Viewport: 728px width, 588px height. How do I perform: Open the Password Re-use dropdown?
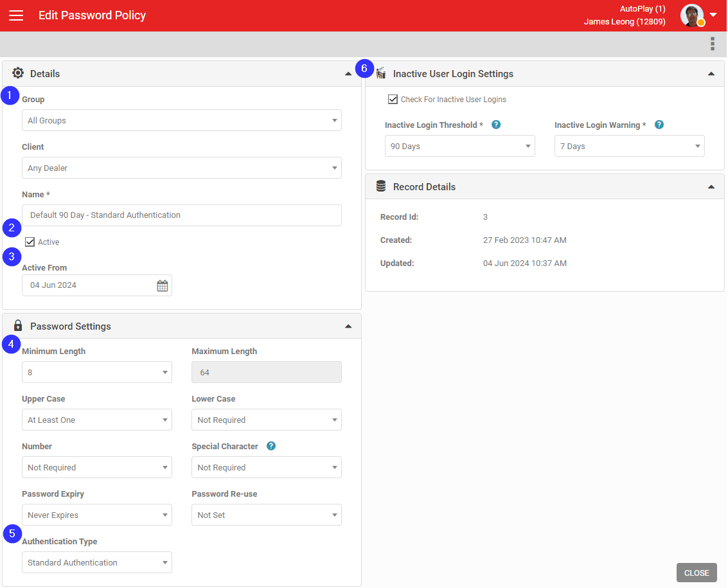point(267,515)
